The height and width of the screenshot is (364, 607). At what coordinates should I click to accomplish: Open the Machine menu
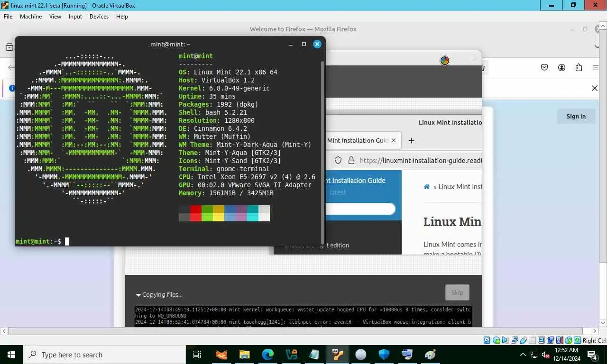[31, 16]
